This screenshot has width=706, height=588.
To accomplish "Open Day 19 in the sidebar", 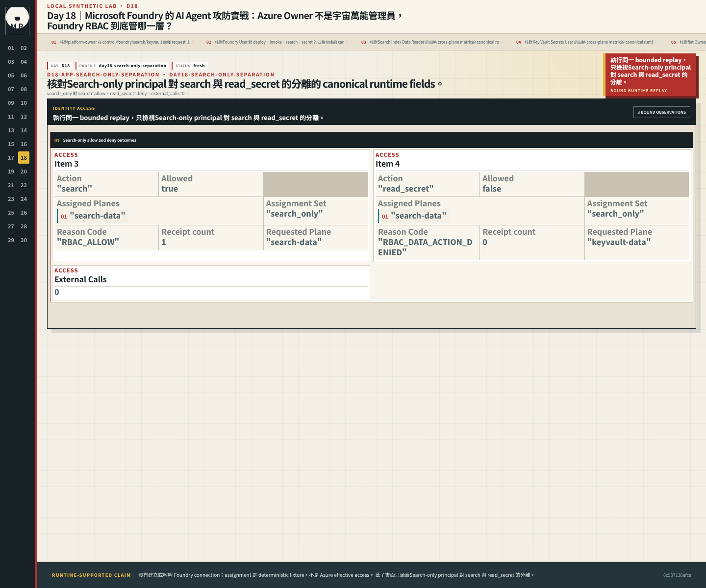I will click(x=11, y=171).
